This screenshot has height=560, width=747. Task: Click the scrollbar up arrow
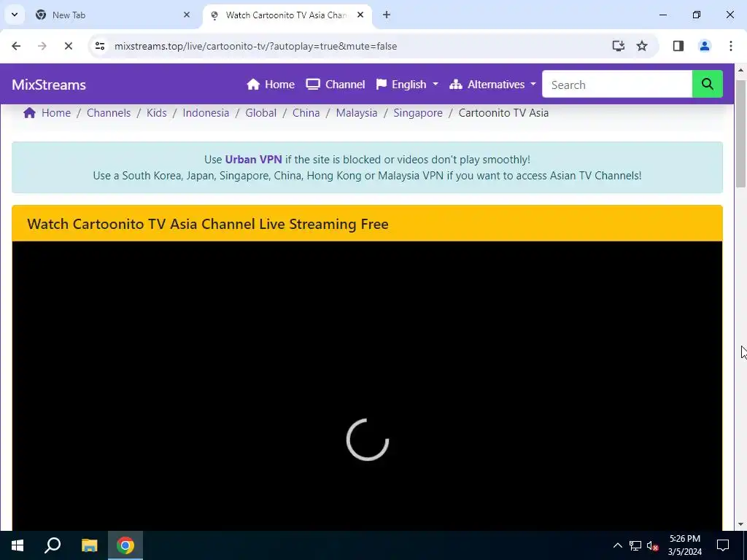click(740, 70)
